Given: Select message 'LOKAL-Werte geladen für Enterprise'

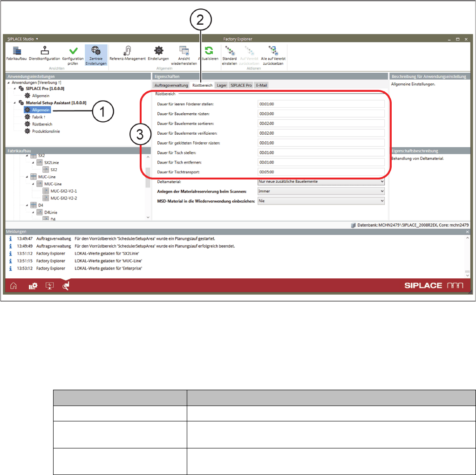Looking at the screenshot, I should [x=108, y=268].
